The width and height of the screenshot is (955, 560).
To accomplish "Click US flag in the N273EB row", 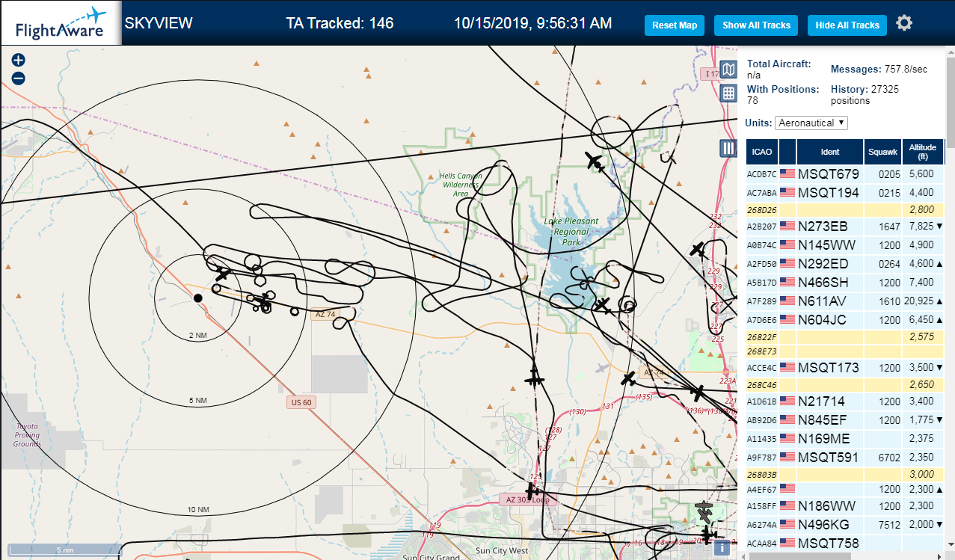I will click(x=787, y=226).
